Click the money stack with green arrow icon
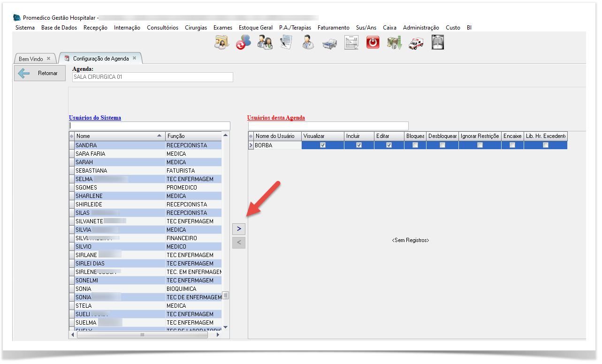 click(x=394, y=43)
